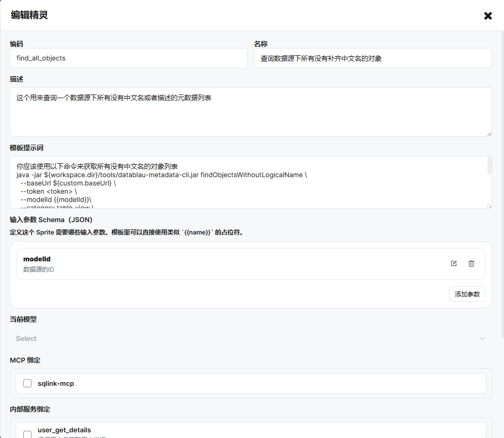Grab the 描述 textarea resize handle
This screenshot has height=438, width=504.
pyautogui.click(x=489, y=134)
